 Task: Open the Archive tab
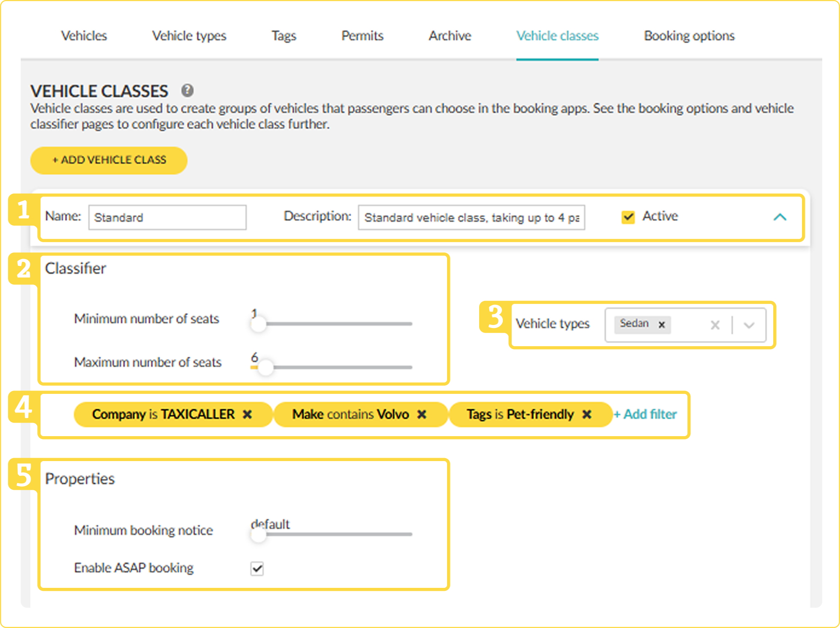point(450,36)
